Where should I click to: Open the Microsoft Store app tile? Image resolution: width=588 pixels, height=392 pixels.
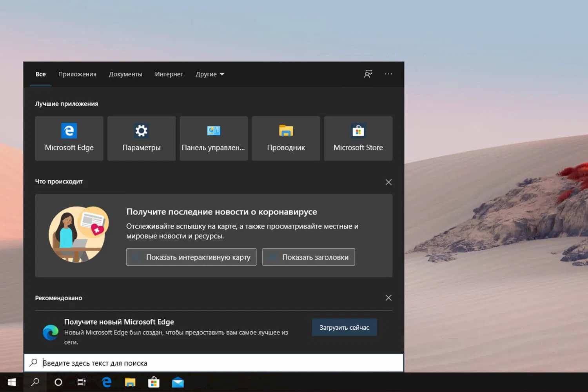(x=358, y=138)
